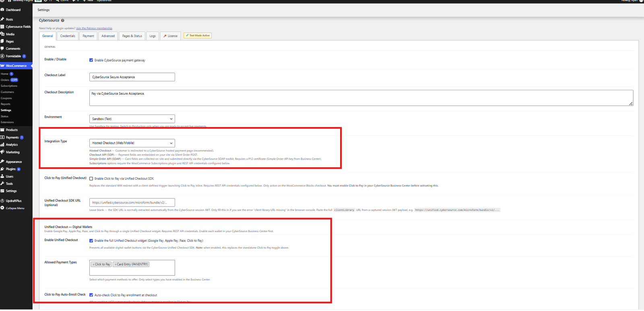Open the Reports submenu link
Screen dimensions: 644x311
coord(5,104)
